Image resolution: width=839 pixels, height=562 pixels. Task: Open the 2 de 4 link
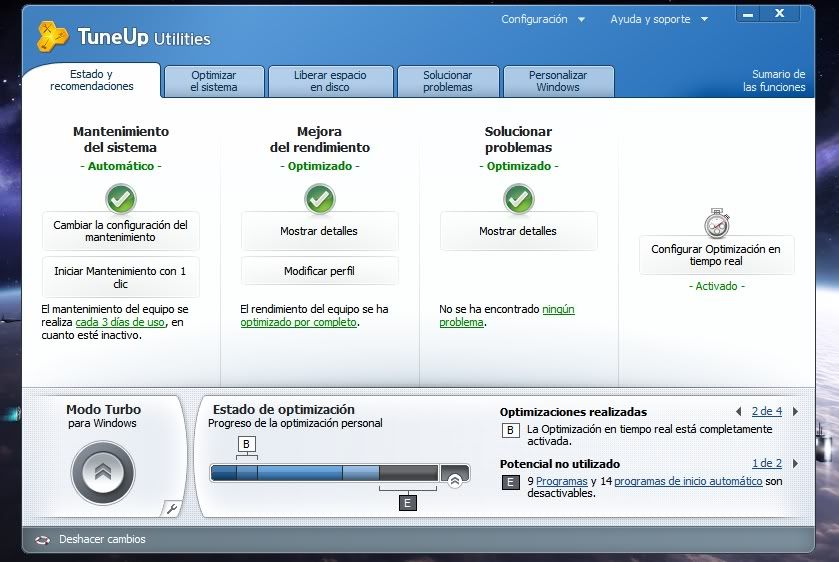pyautogui.click(x=767, y=411)
